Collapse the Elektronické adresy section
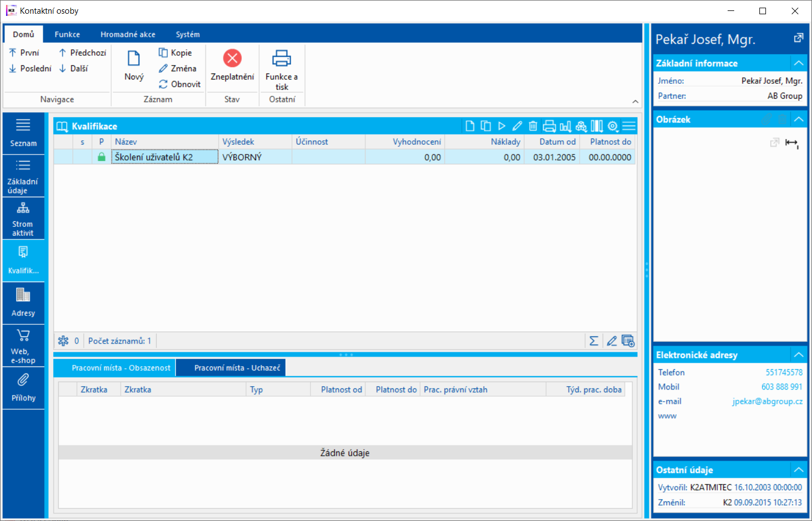 799,354
